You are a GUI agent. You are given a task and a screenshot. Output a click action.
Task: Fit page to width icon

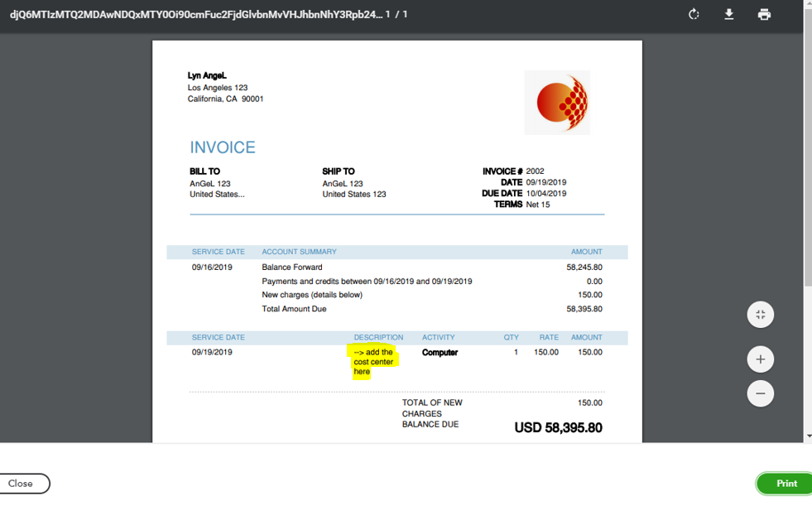[x=760, y=315]
